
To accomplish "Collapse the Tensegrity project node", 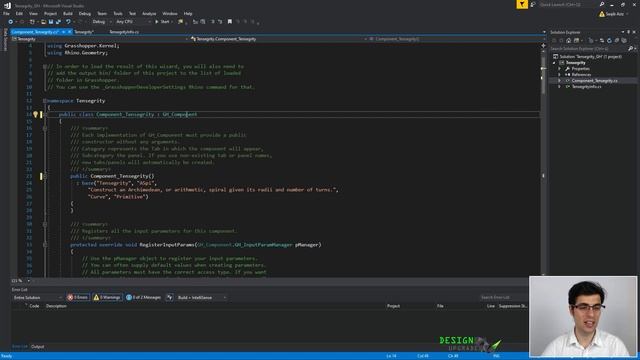I will click(x=554, y=63).
